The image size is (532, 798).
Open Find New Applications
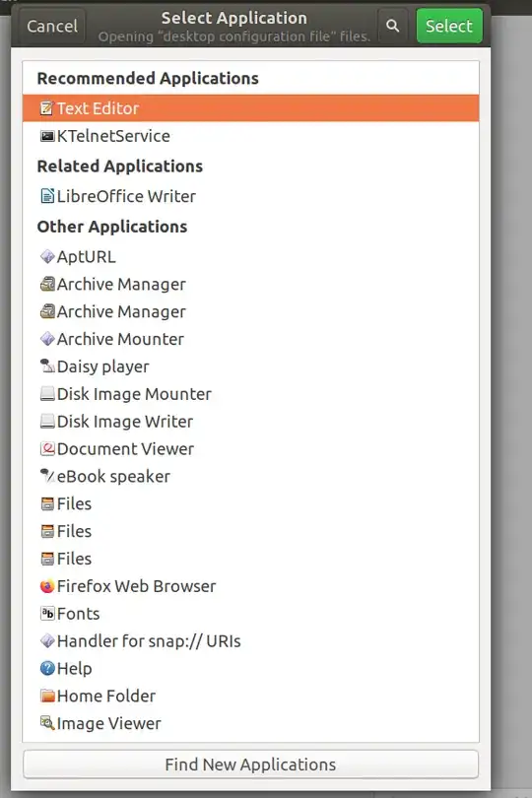250,764
